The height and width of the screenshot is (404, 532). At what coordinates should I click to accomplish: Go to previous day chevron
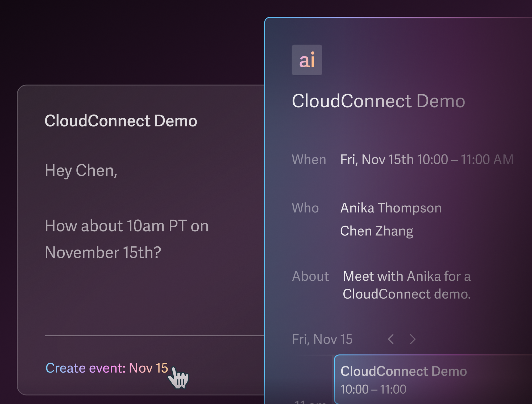coord(391,339)
